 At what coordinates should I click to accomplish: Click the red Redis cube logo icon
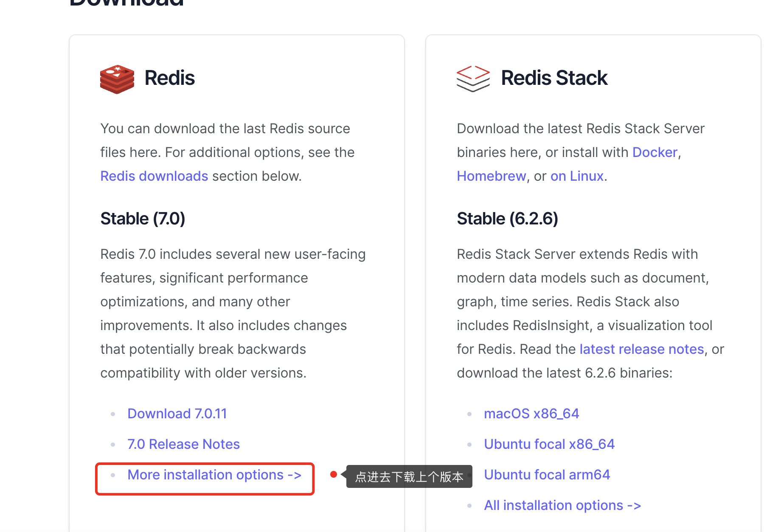[x=117, y=79]
